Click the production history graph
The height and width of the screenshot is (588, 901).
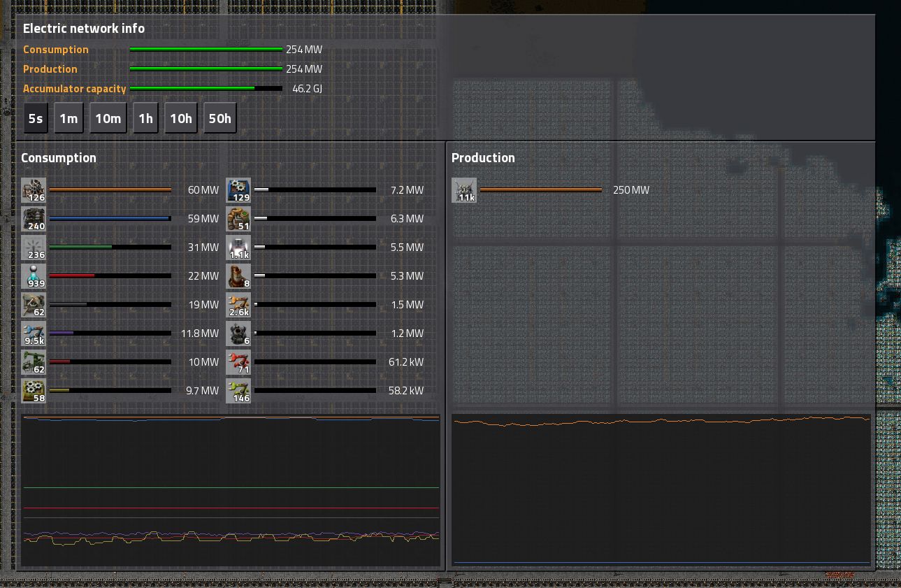click(x=662, y=490)
